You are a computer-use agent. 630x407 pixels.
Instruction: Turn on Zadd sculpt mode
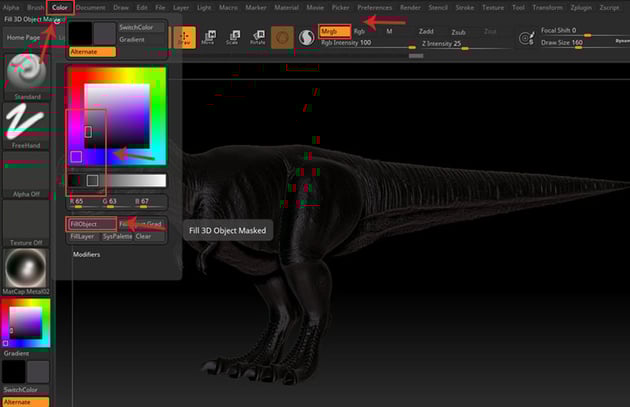click(x=426, y=31)
